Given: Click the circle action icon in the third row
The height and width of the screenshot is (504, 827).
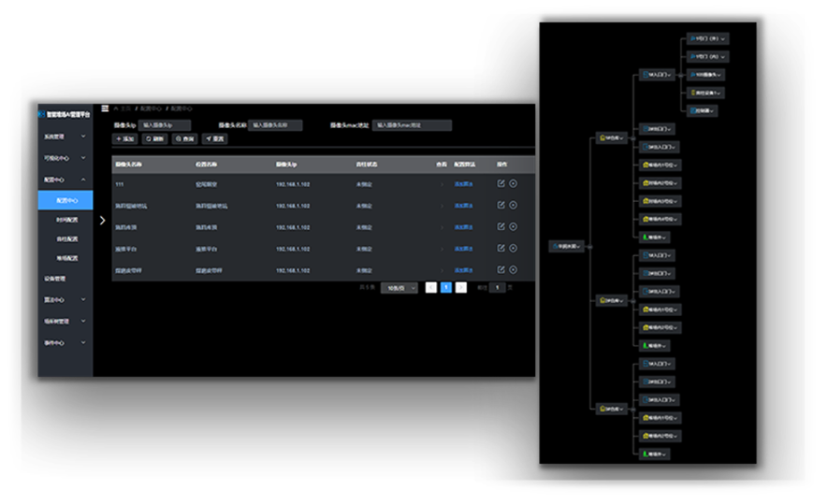Looking at the screenshot, I should pos(514,226).
